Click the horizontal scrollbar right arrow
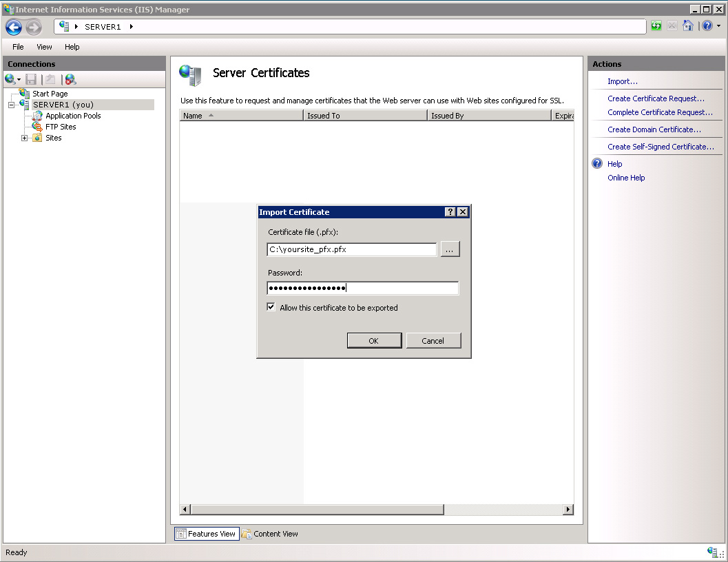The width and height of the screenshot is (728, 562). click(568, 509)
